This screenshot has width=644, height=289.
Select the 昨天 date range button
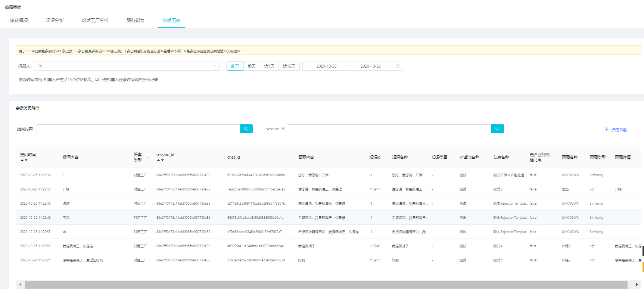click(235, 66)
